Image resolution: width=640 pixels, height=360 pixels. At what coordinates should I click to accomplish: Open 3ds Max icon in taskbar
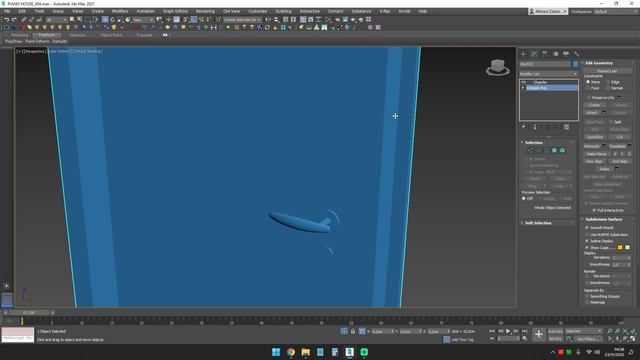point(349,352)
